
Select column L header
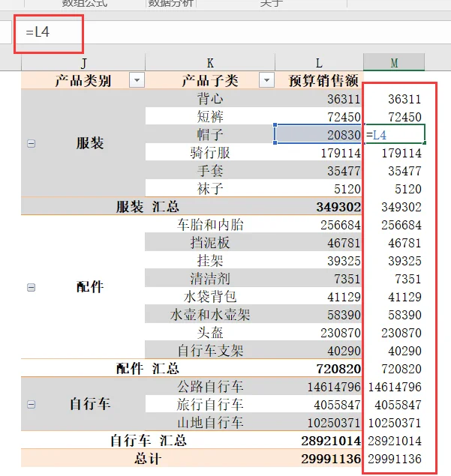click(319, 63)
